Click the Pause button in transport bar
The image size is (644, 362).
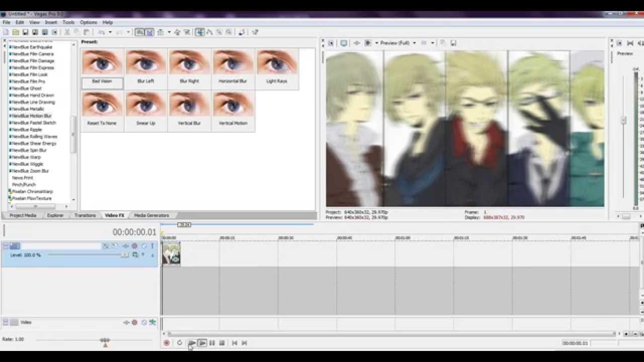[212, 343]
